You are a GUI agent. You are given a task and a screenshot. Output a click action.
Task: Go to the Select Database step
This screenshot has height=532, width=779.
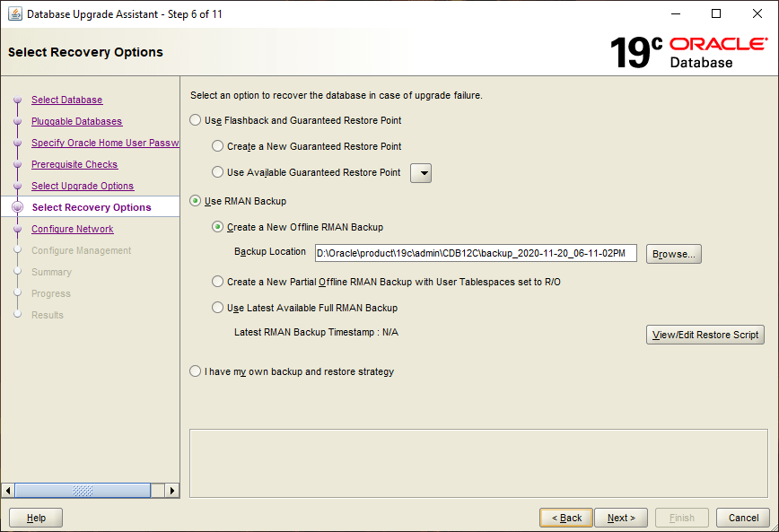pyautogui.click(x=67, y=100)
